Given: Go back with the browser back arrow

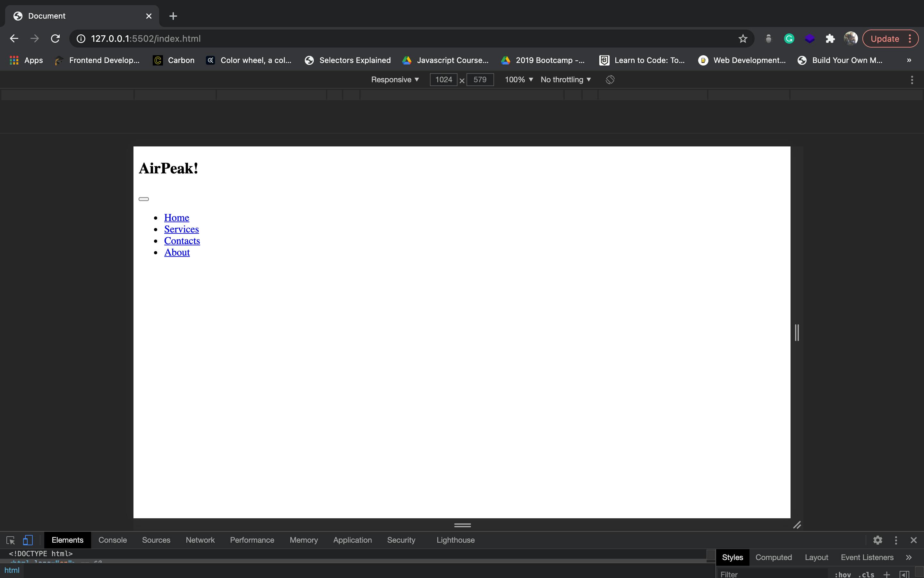Looking at the screenshot, I should point(14,39).
